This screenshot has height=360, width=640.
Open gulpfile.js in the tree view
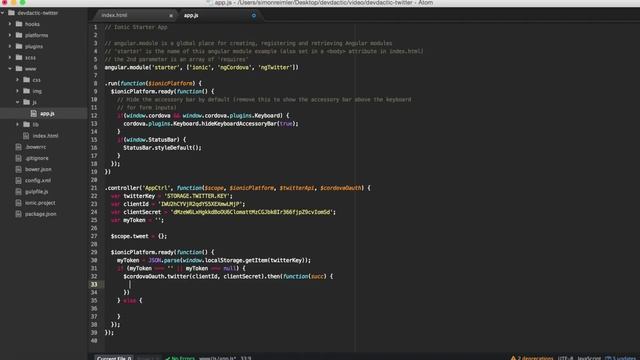pyautogui.click(x=36, y=191)
